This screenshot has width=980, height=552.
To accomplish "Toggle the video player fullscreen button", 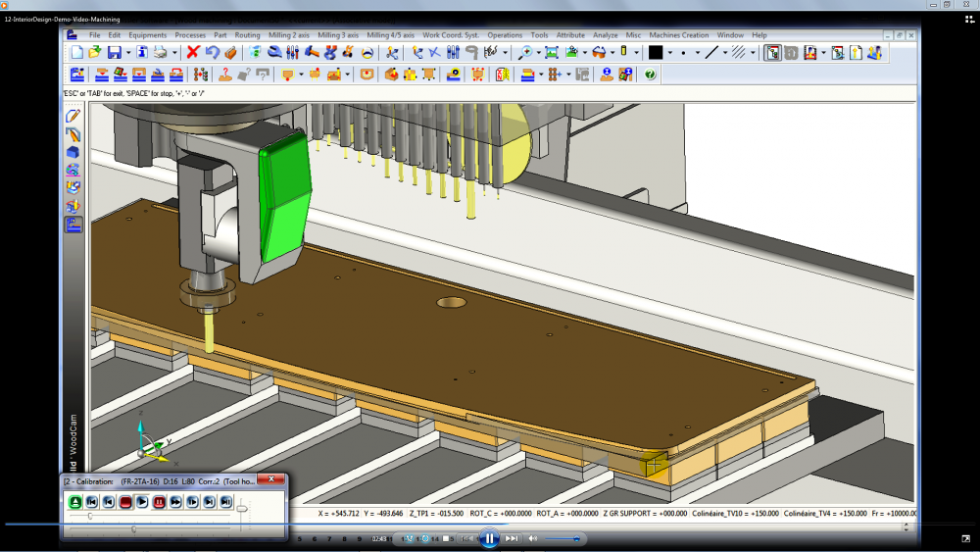I will tap(965, 538).
